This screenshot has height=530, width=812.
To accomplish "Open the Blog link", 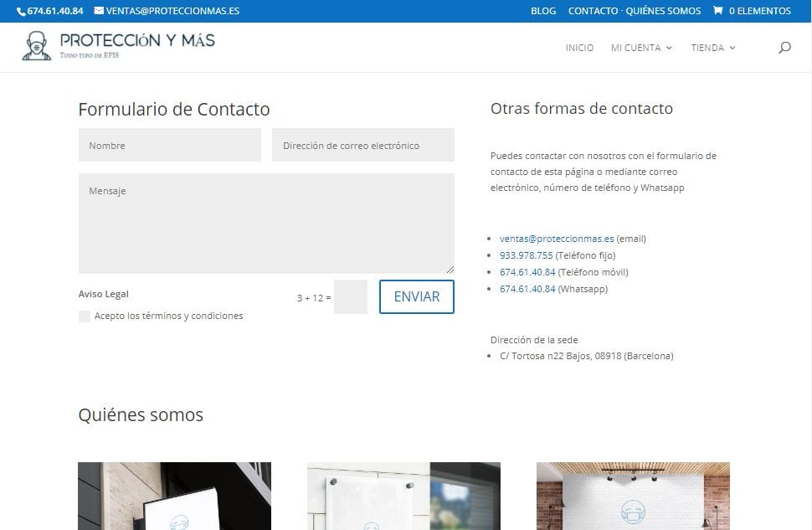I will (543, 11).
